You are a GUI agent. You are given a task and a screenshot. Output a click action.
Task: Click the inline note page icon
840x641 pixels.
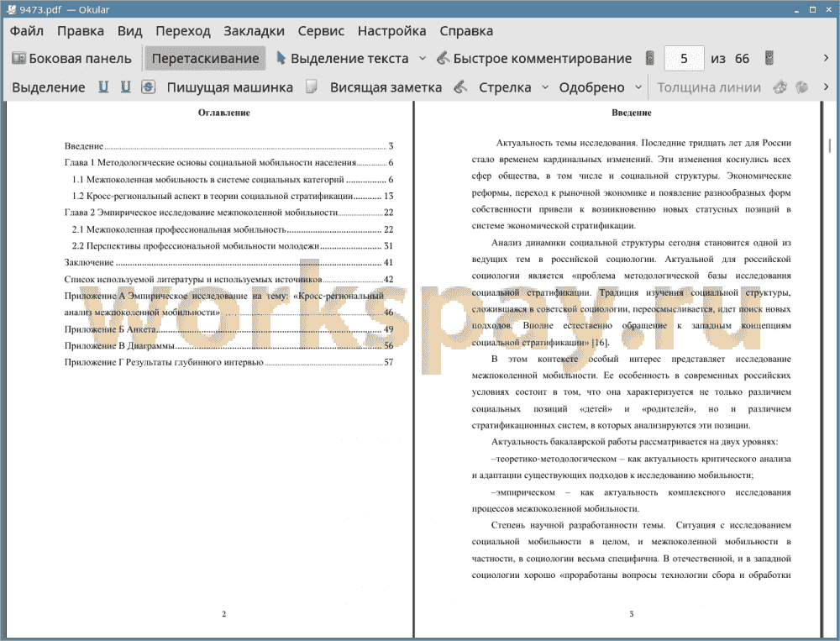[312, 87]
